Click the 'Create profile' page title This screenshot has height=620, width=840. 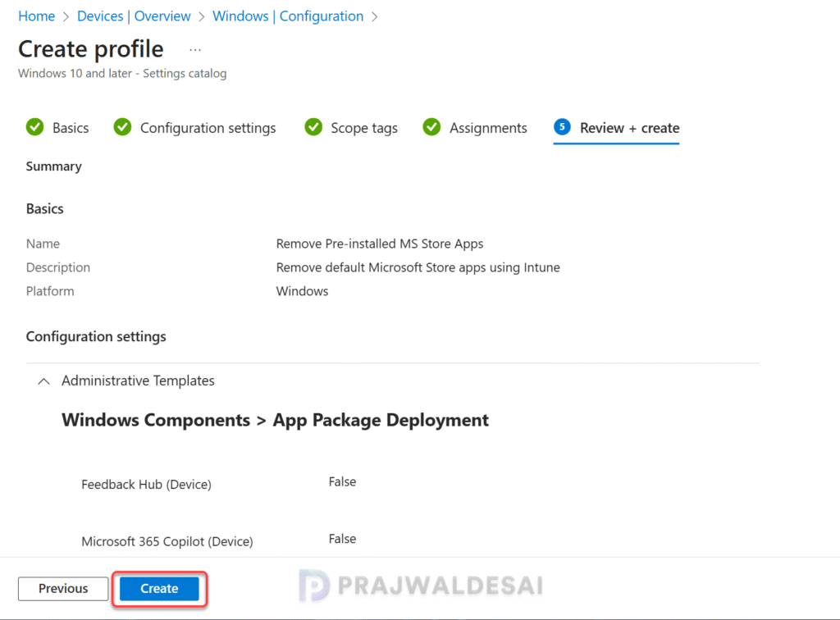(90, 48)
